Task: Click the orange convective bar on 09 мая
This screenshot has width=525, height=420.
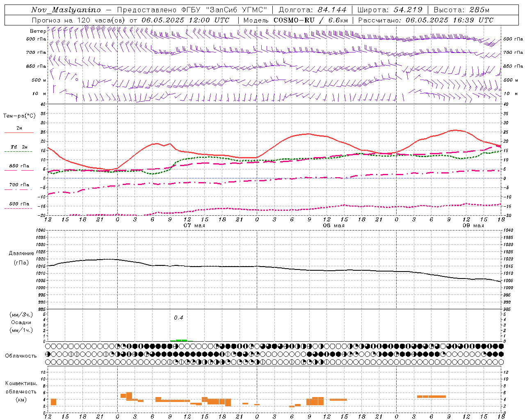Action: click(431, 396)
